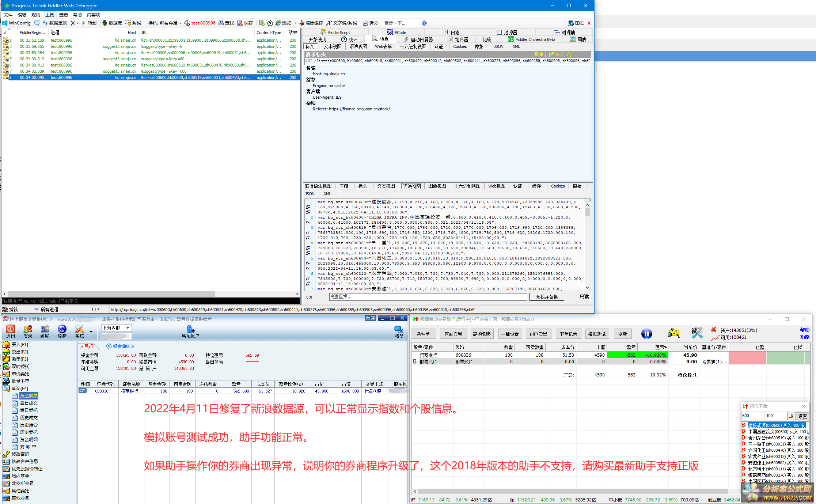The image size is (816, 504).
Task: Toggle the checkbox for 三一重工(sh600031) 买入 item
Action: [743, 444]
